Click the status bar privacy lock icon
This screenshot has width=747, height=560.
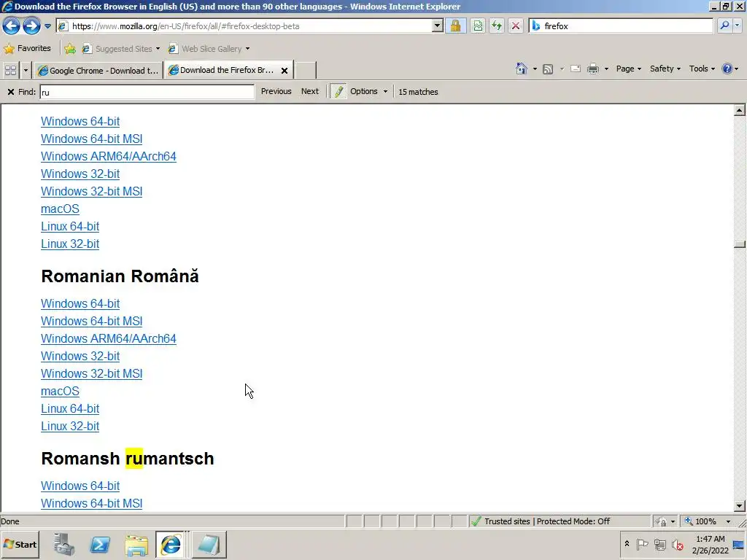click(x=662, y=521)
